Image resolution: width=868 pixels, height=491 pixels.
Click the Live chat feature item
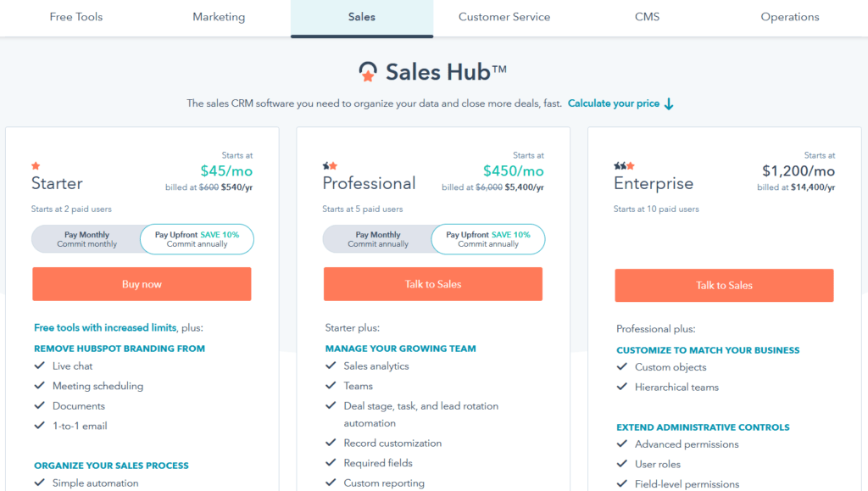click(73, 365)
